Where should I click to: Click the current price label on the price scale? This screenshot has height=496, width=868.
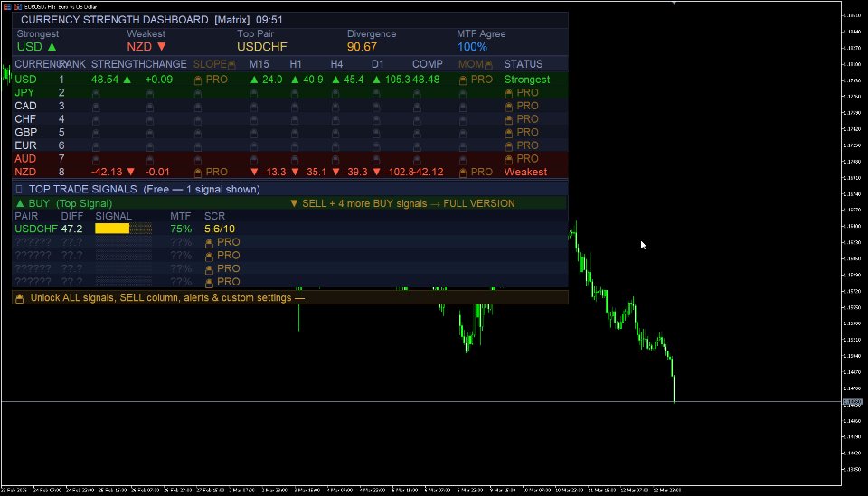[853, 403]
